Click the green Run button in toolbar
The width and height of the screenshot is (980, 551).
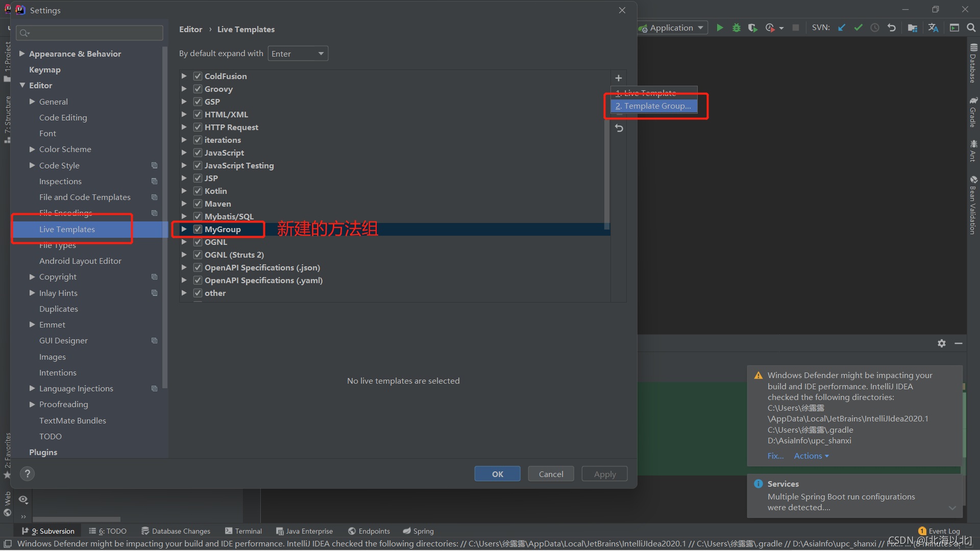[720, 28]
